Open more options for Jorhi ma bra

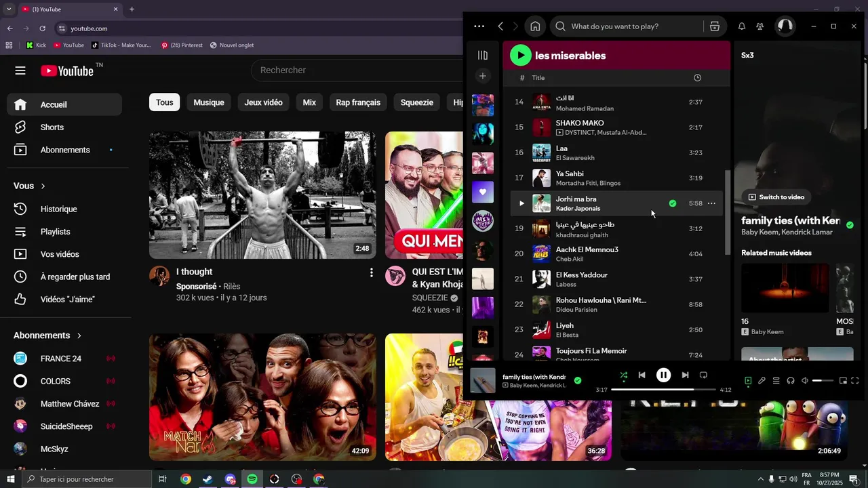(x=711, y=203)
